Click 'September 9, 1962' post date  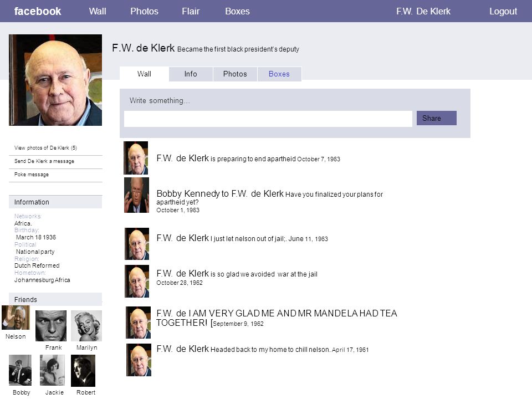point(238,324)
